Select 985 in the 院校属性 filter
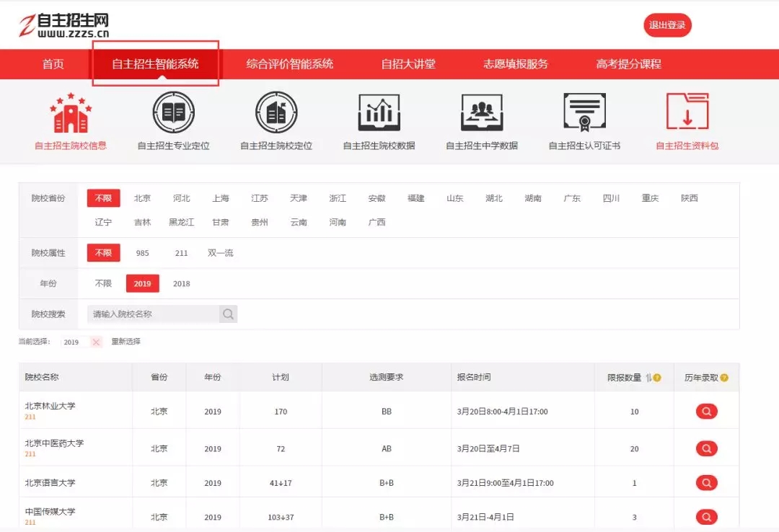This screenshot has width=779, height=532. point(142,253)
